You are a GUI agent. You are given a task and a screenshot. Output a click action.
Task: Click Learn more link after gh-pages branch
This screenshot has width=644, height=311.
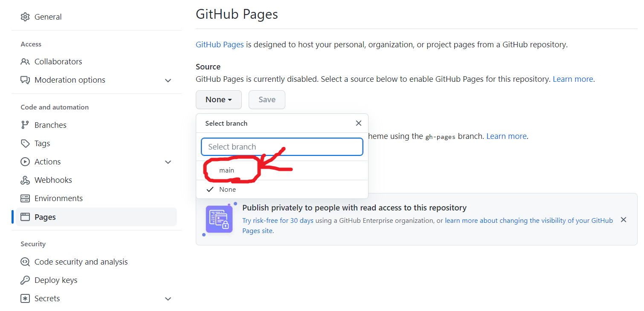click(x=506, y=136)
